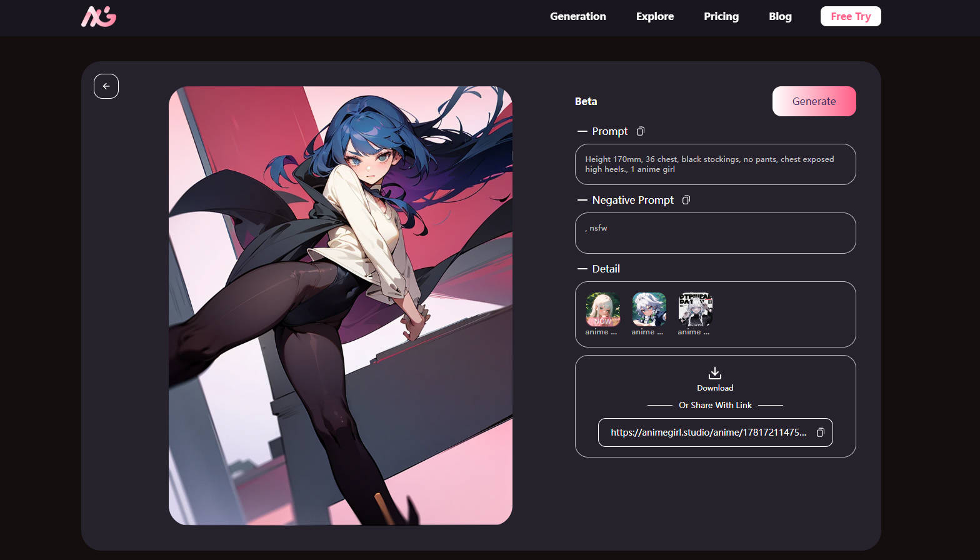Click the Download icon
This screenshot has width=980, height=560.
click(715, 373)
